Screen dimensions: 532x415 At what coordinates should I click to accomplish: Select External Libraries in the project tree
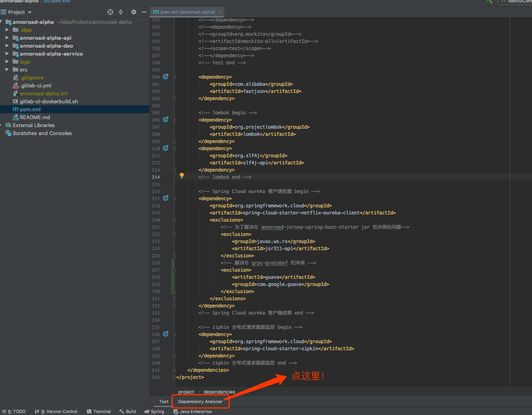[x=75, y=125]
